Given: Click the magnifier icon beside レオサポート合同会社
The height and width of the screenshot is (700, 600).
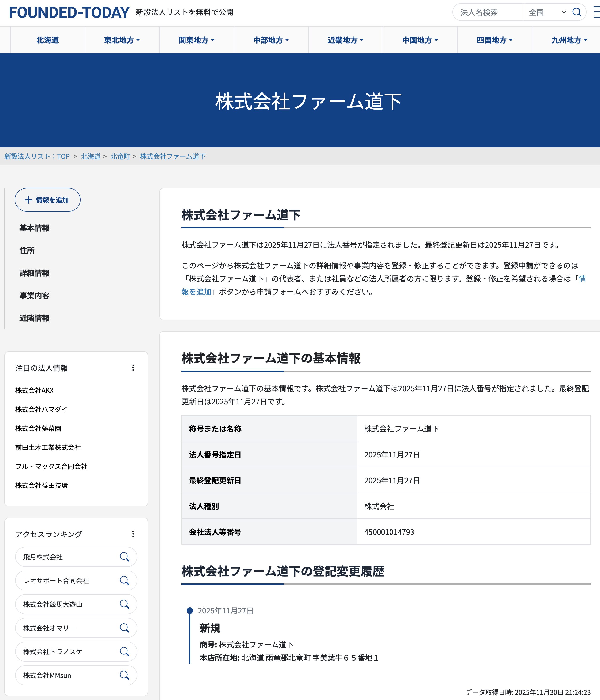Looking at the screenshot, I should pyautogui.click(x=125, y=580).
